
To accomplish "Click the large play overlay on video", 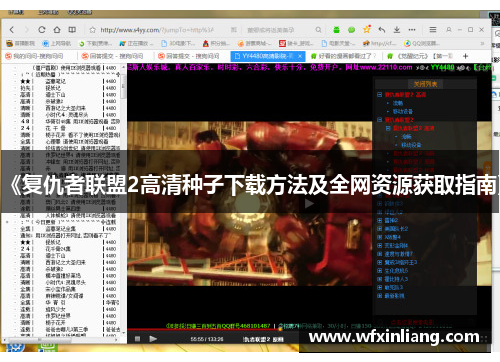I will [309, 203].
